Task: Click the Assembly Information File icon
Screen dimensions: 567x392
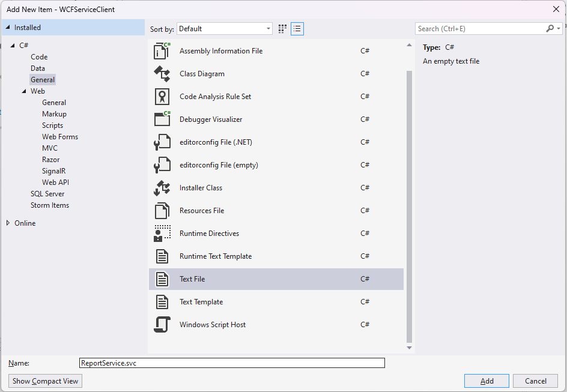Action: tap(162, 51)
